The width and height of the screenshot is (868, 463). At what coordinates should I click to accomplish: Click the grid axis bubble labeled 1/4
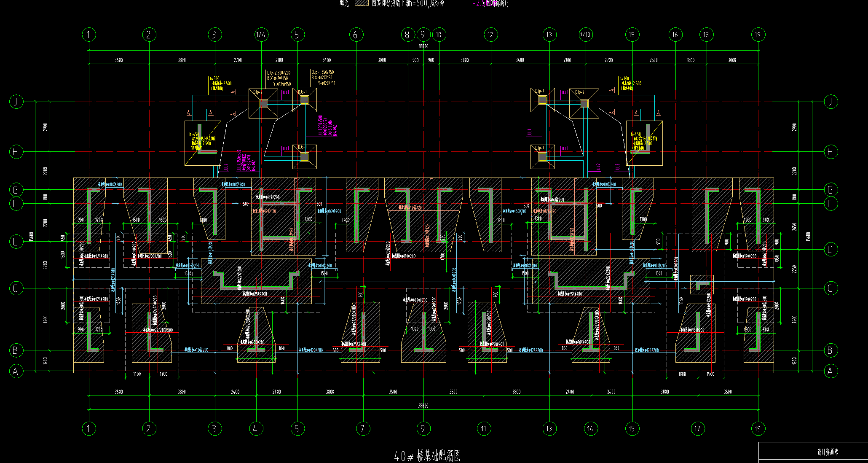261,35
